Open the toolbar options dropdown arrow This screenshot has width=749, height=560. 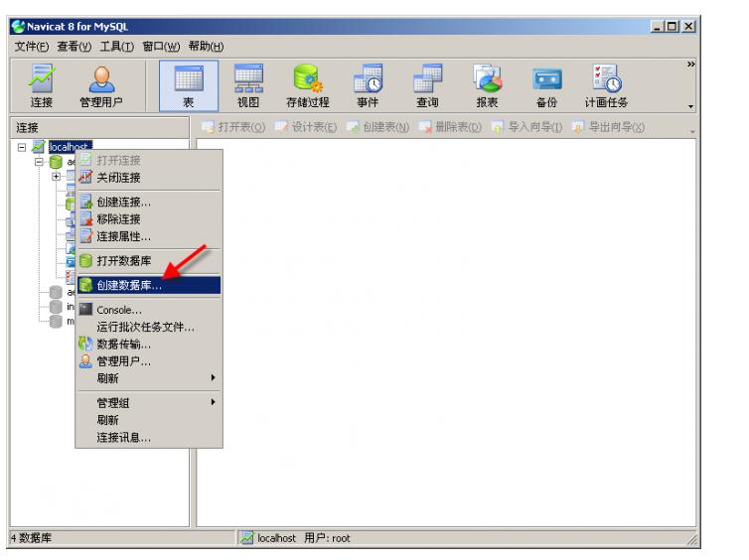point(690,106)
